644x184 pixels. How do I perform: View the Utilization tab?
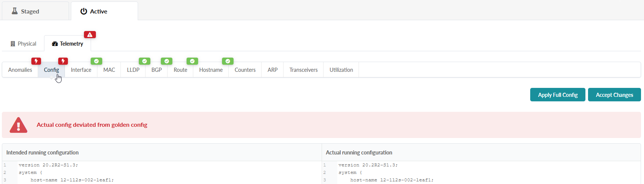coord(341,70)
